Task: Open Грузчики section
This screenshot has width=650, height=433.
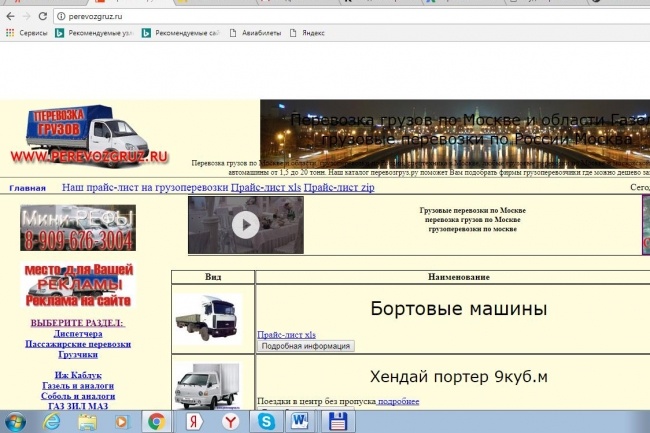Action: coord(78,354)
